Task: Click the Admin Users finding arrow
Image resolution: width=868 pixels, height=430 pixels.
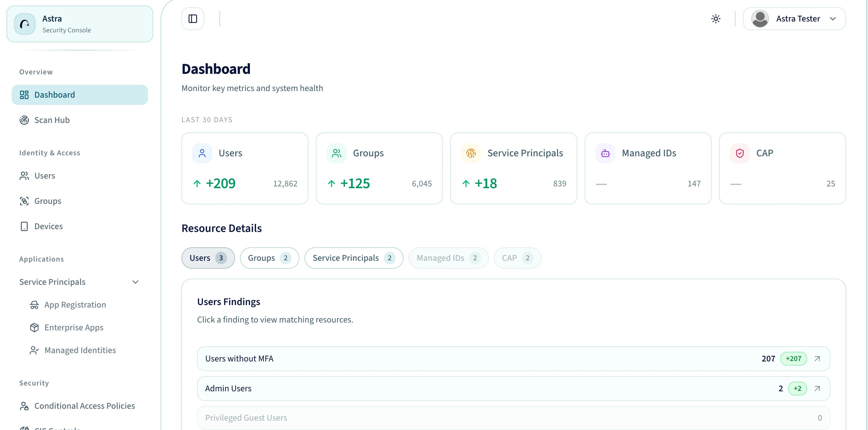Action: (817, 388)
